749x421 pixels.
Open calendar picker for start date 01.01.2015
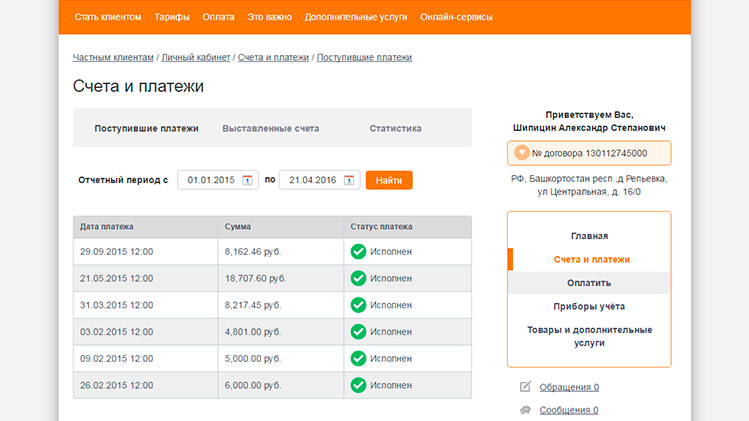point(247,180)
